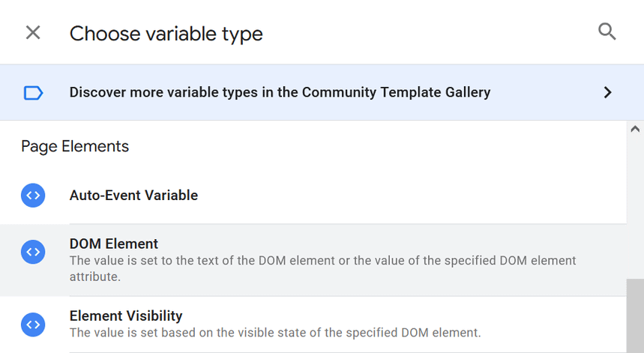Click the scrollbar up arrow
The image size is (644, 353).
(x=635, y=130)
